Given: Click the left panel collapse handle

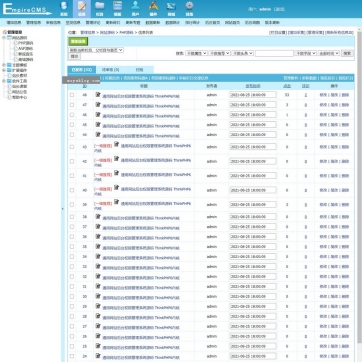Looking at the screenshot, I should (63, 209).
